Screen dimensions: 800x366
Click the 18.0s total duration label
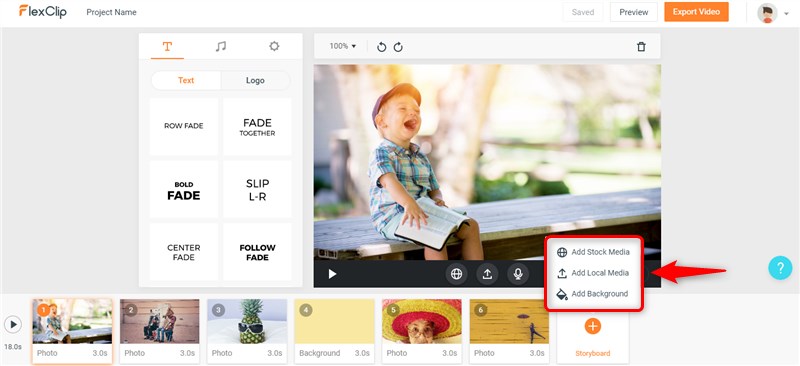click(13, 347)
